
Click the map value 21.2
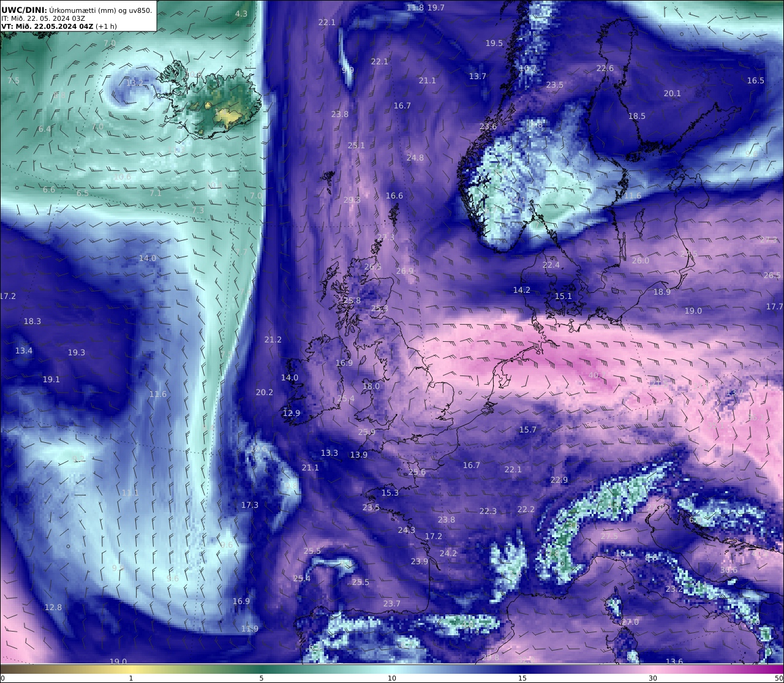coord(273,339)
